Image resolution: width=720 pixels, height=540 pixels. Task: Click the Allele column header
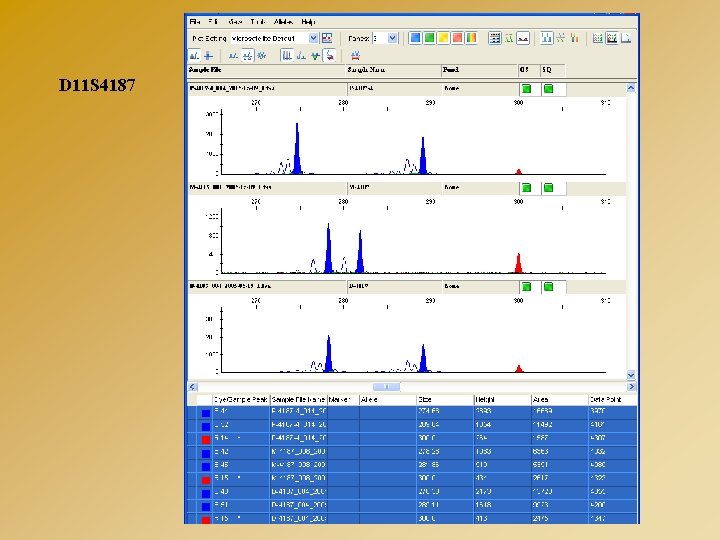tap(388, 399)
